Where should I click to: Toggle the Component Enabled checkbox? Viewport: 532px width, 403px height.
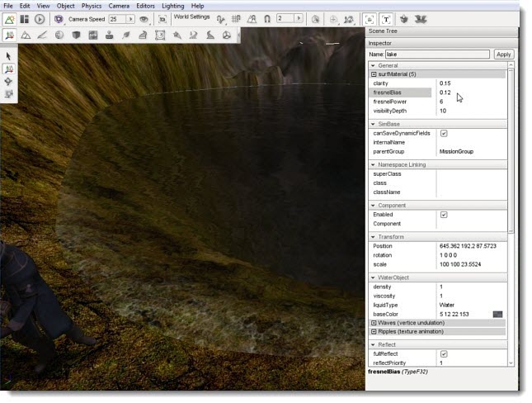click(x=444, y=215)
